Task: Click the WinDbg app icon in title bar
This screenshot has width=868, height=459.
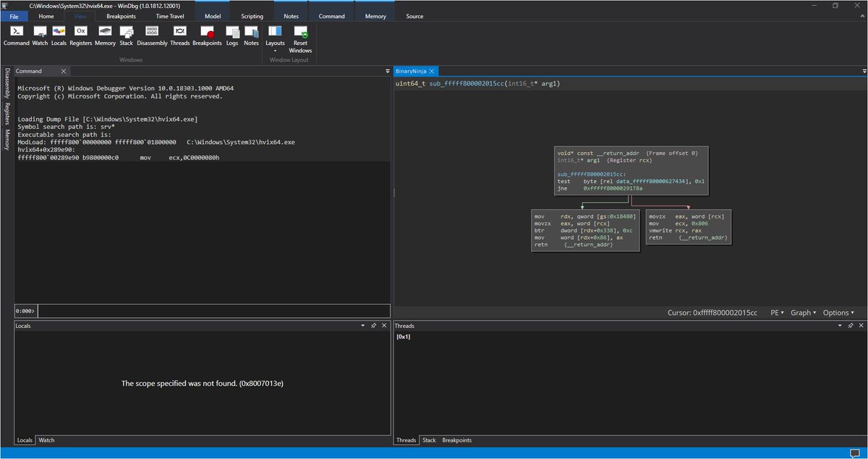Action: (x=6, y=5)
